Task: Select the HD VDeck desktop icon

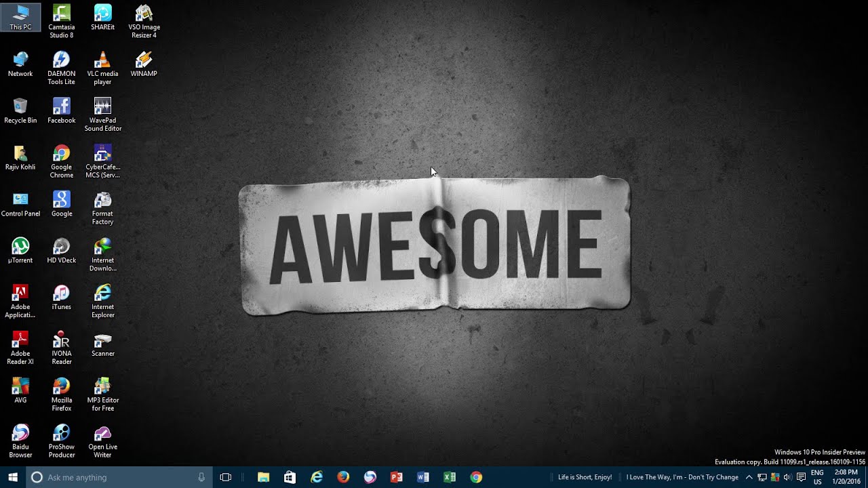Action: coord(61,251)
